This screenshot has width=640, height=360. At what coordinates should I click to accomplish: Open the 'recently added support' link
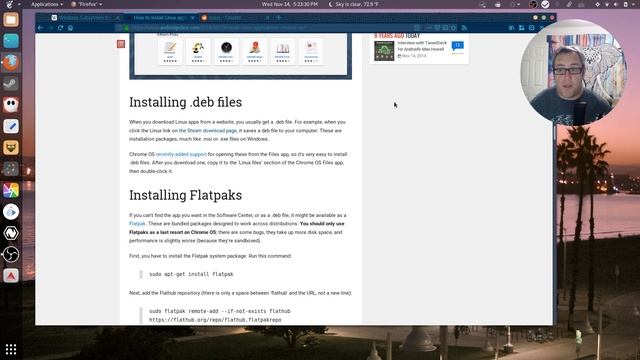pos(181,154)
